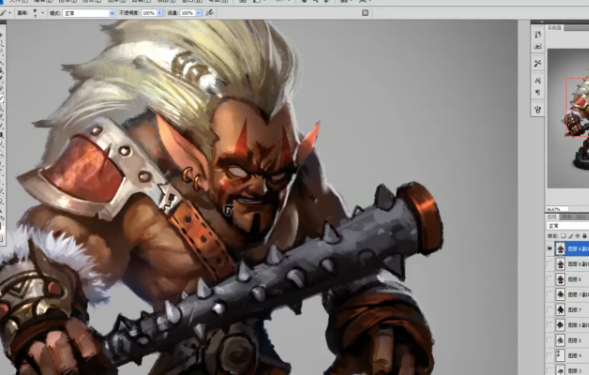589x375 pixels.
Task: Open the picture-frame icon in collapsed dock
Action: [x=538, y=46]
